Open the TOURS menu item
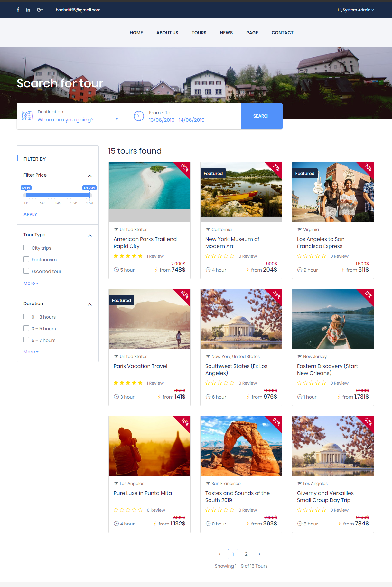392x587 pixels. tap(199, 33)
